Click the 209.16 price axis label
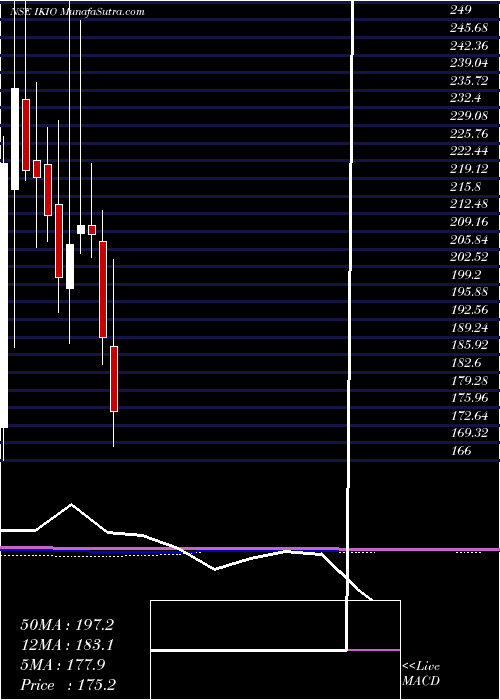 coord(469,222)
